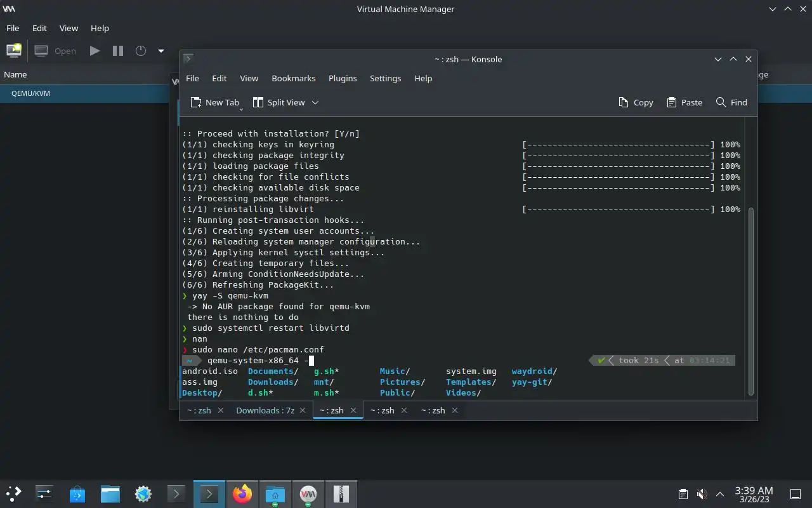Click the shut down power icon
This screenshot has width=812, height=508.
(x=141, y=51)
